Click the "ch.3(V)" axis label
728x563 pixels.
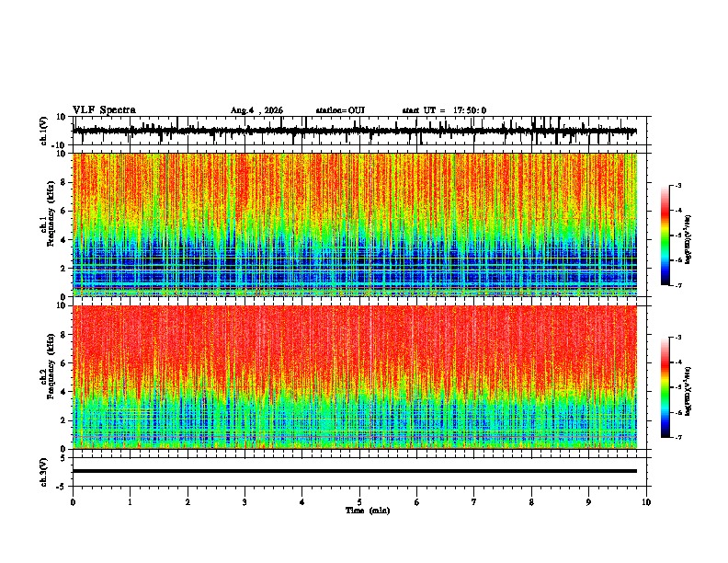click(44, 472)
